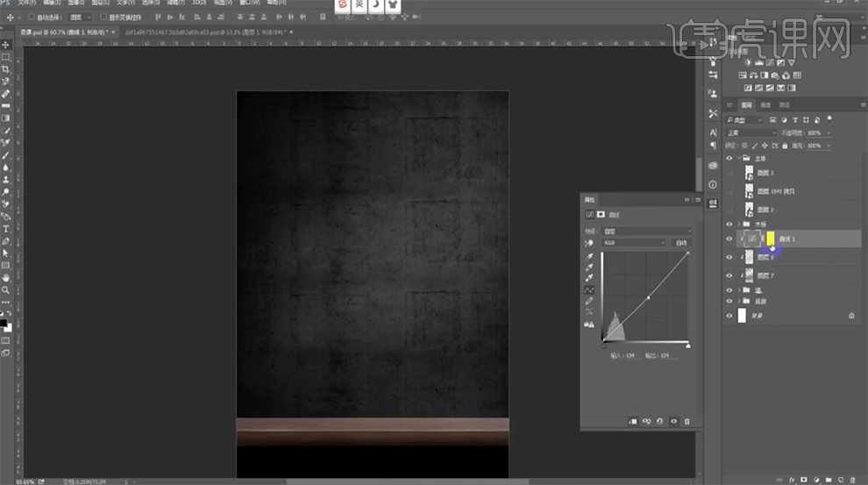Enable the 自动选择 checkbox
Screen dimensions: 868x485
[32, 17]
